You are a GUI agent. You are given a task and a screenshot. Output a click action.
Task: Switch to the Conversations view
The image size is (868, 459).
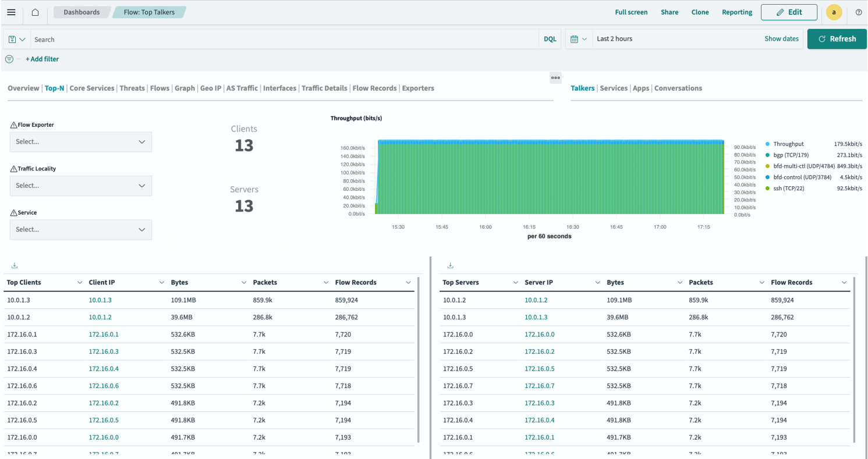(678, 88)
